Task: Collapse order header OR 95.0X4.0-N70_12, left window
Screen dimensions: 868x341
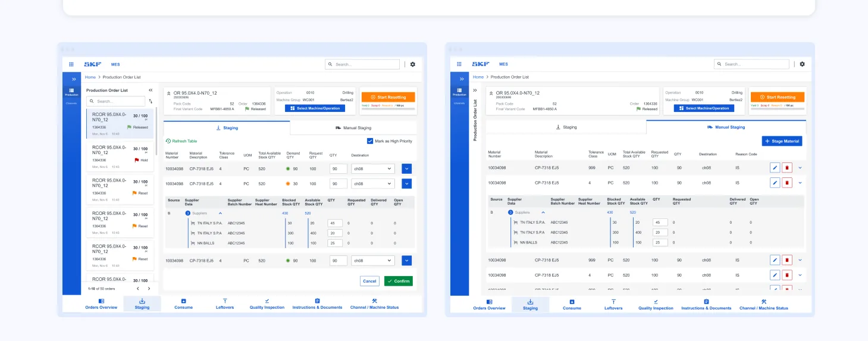Action: [168, 93]
